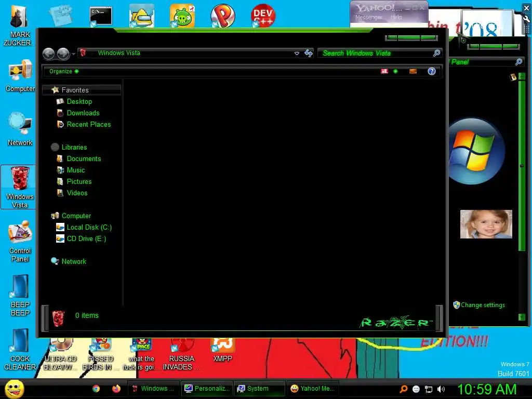Viewport: 532px width, 399px height.
Task: Open the explorer Help question mark icon
Action: (432, 71)
